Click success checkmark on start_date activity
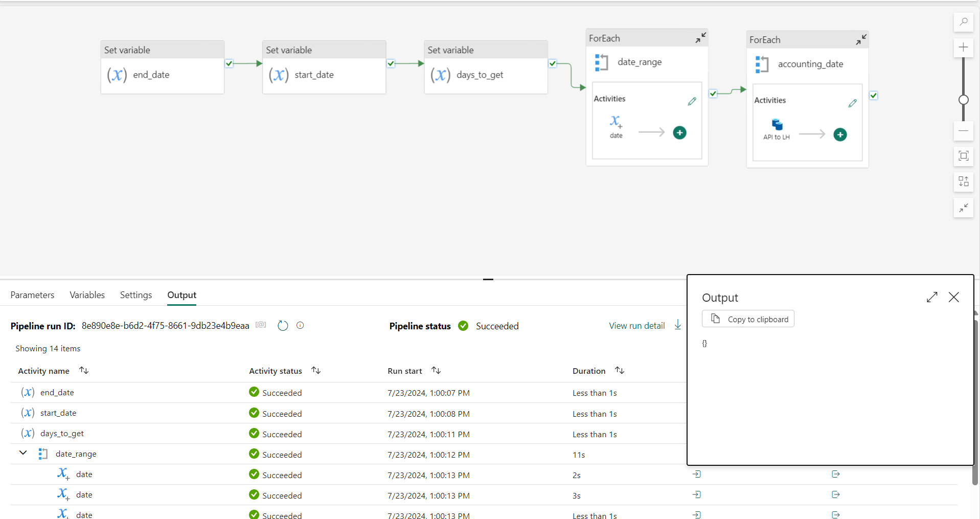The height and width of the screenshot is (519, 980). 391,63
